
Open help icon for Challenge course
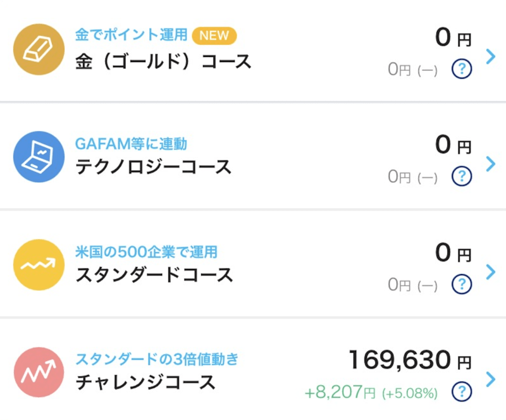point(462,392)
